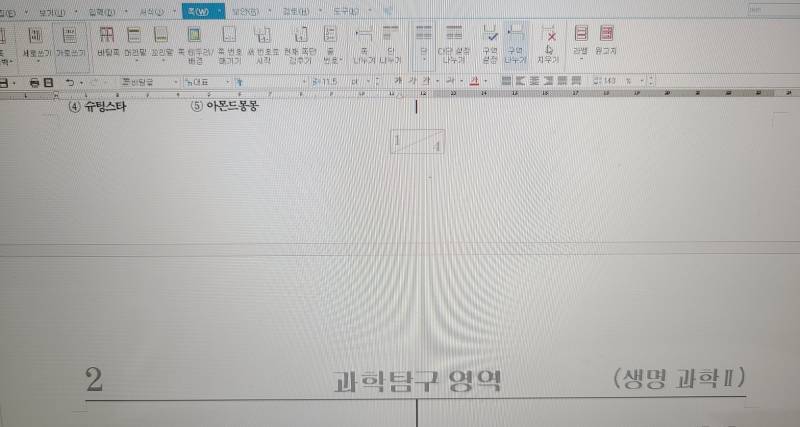The image size is (800, 427).
Task: Click the 꼬리말 footer icon
Action: pos(161,35)
